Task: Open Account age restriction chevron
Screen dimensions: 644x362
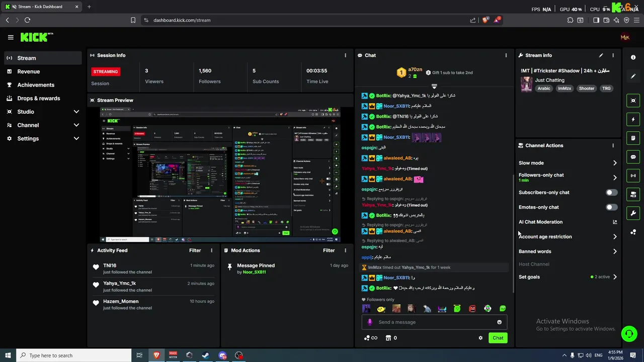Action: point(614,237)
